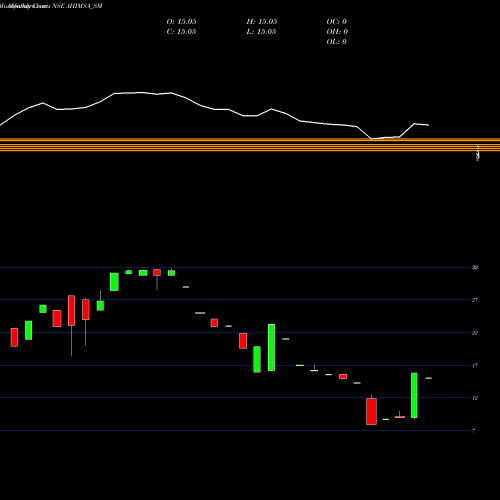Select the close value C: 15.05
500x500 pixels.
[181, 32]
